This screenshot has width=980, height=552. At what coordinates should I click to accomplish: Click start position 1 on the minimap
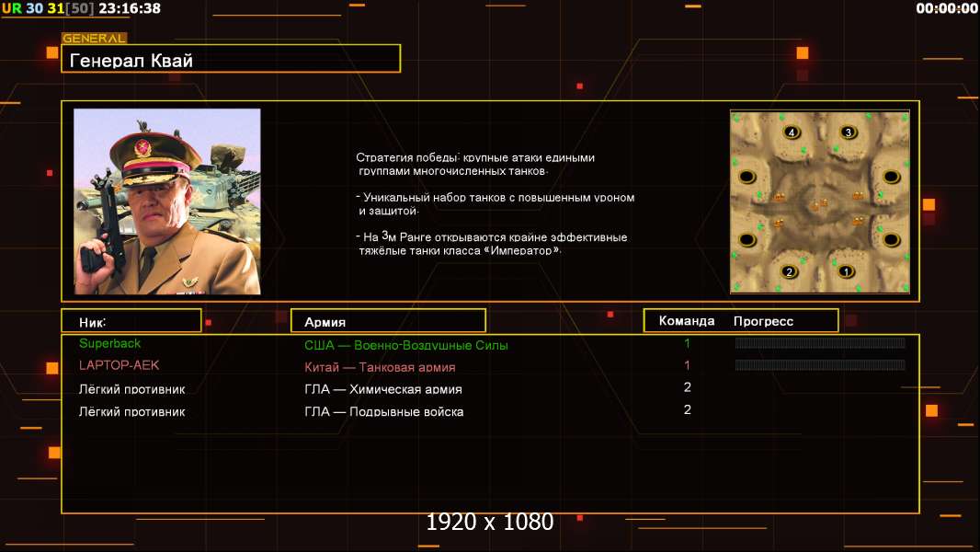846,271
